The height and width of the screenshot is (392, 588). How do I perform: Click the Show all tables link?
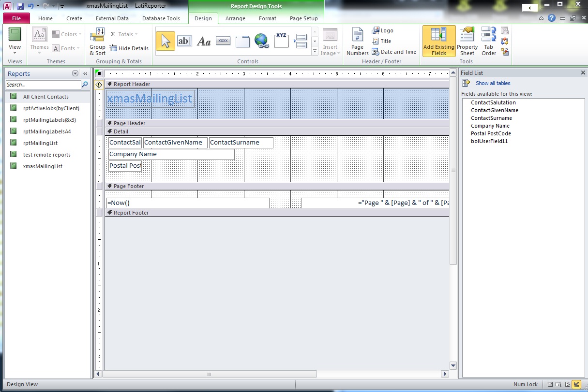click(493, 83)
